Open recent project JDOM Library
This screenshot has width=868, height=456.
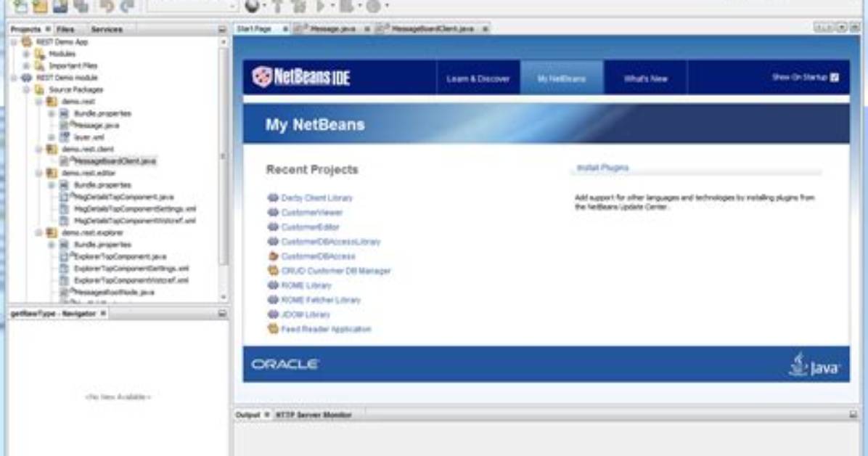(306, 314)
